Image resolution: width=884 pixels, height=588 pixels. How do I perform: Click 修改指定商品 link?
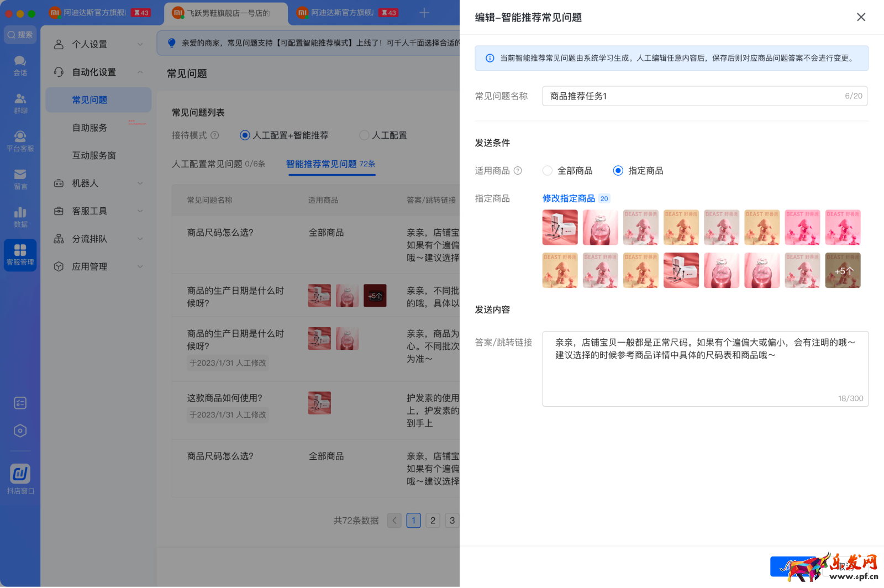tap(570, 198)
